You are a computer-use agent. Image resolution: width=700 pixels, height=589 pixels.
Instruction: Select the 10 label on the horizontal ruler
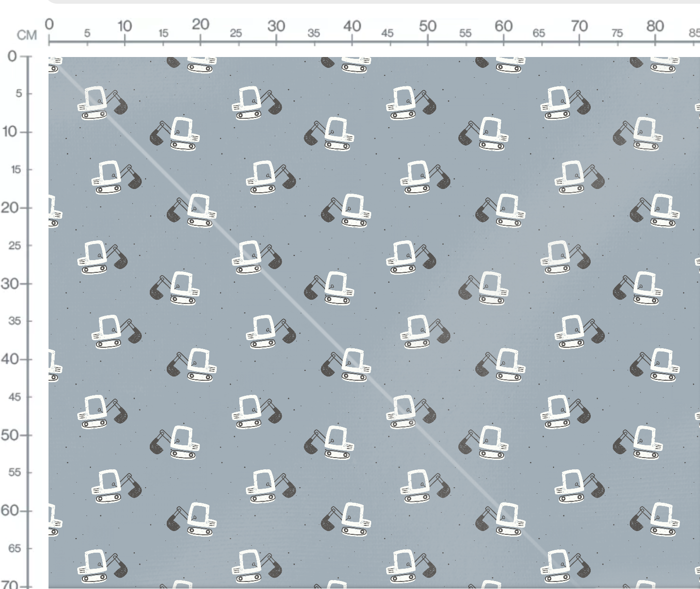point(124,26)
